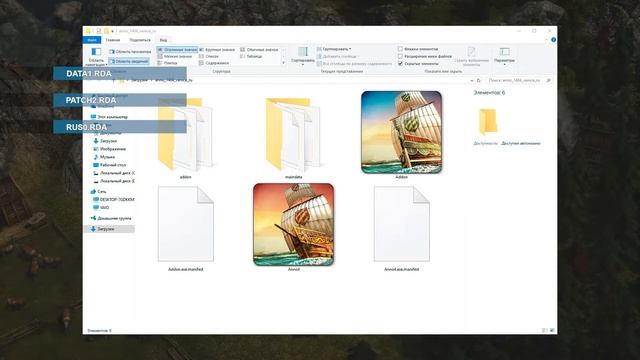Viewport: 640px width, 360px height.
Task: Click Add columns (Добавить столбцы) option
Action: [x=337, y=56]
